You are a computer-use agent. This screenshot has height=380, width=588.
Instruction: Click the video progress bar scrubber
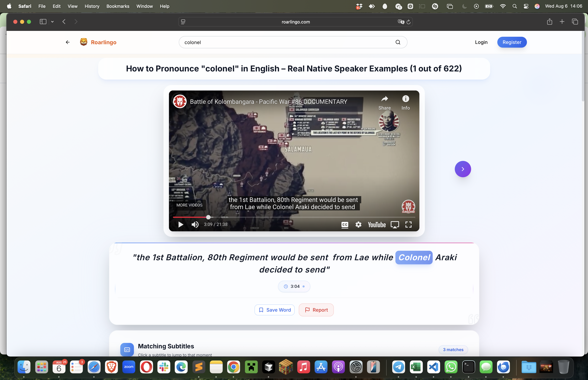click(208, 217)
